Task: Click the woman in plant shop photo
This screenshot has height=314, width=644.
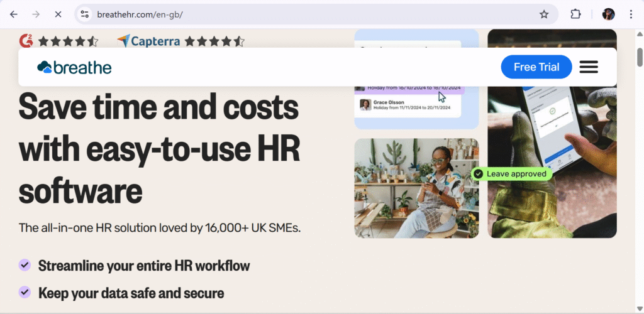Action: [x=416, y=188]
